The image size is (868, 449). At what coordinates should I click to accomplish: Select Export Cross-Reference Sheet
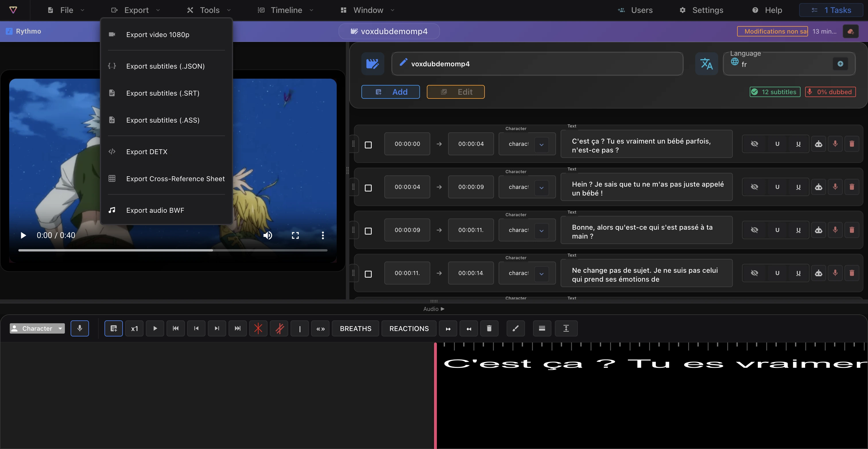click(x=166, y=179)
